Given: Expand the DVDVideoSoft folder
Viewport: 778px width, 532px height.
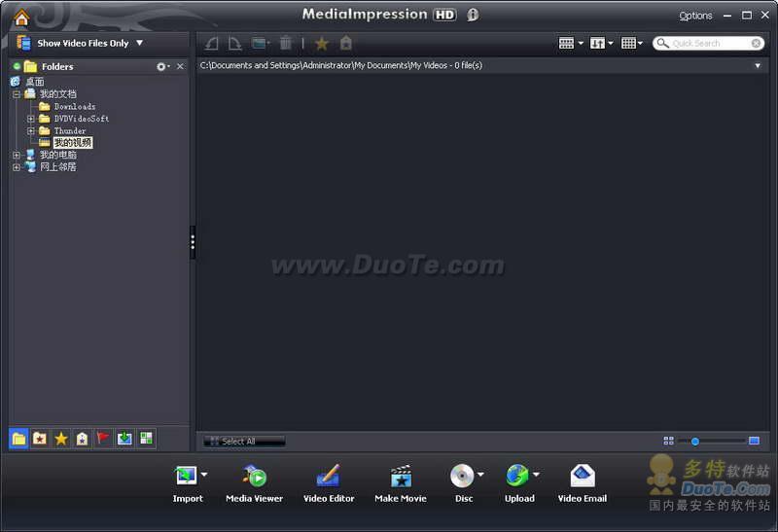Looking at the screenshot, I should pyautogui.click(x=31, y=119).
